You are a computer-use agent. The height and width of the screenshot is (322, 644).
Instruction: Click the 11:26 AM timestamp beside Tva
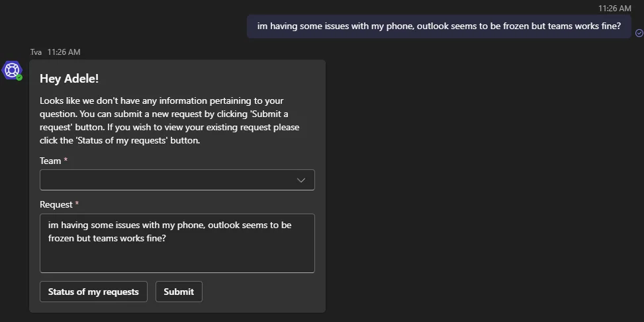[64, 52]
